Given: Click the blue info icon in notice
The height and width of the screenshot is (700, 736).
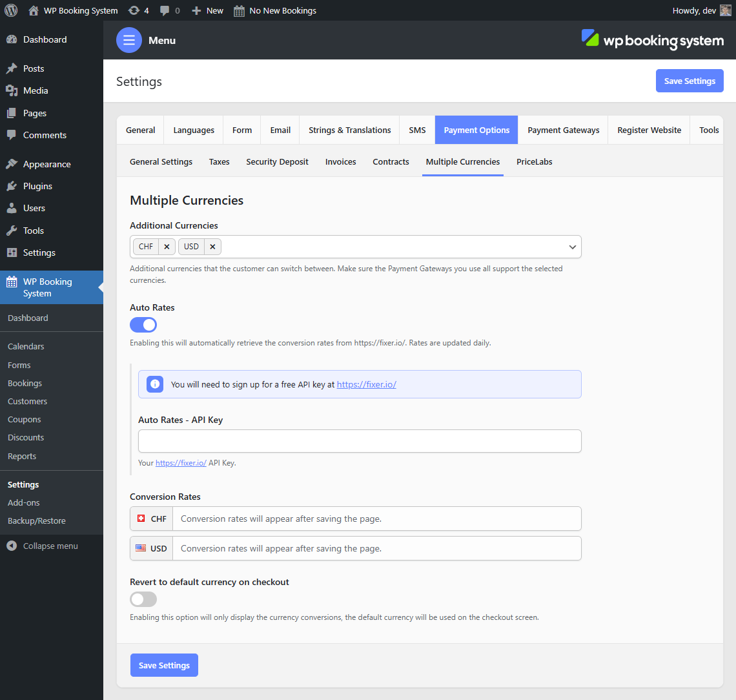Looking at the screenshot, I should 155,384.
